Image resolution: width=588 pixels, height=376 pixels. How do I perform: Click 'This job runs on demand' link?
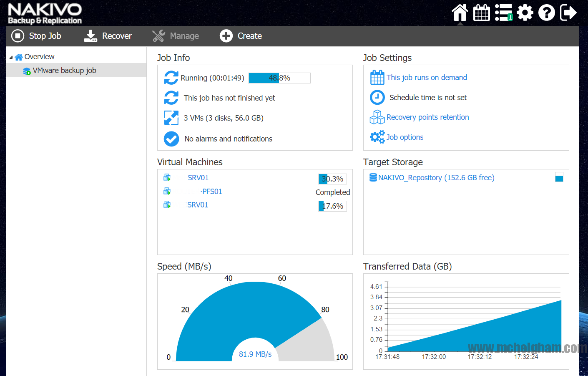click(x=427, y=78)
